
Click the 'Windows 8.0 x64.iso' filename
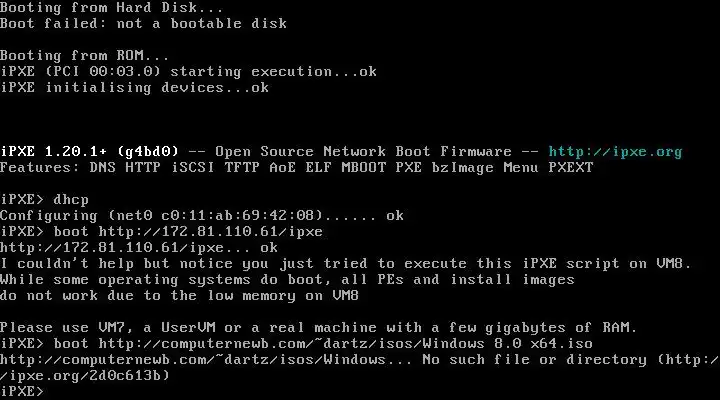click(x=507, y=344)
